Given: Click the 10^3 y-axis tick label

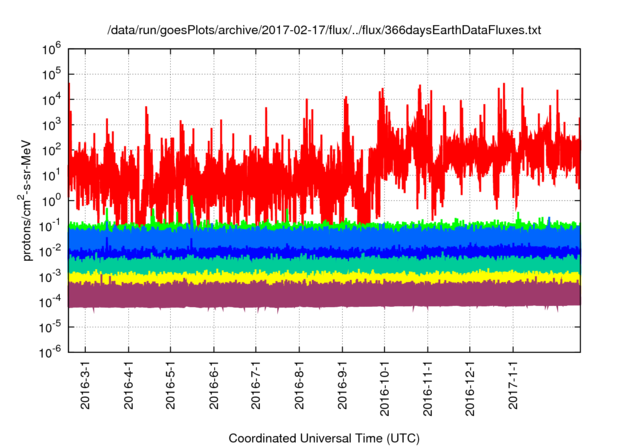Looking at the screenshot, I should pyautogui.click(x=51, y=125).
